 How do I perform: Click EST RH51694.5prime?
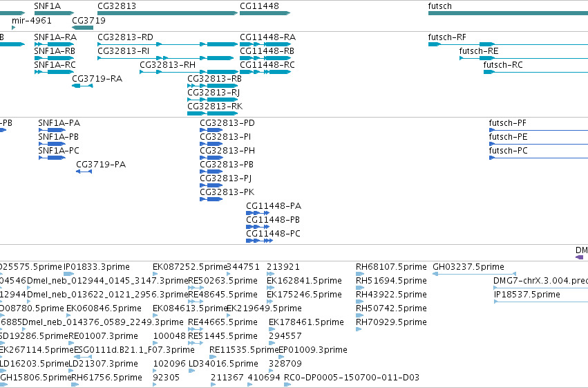point(360,288)
